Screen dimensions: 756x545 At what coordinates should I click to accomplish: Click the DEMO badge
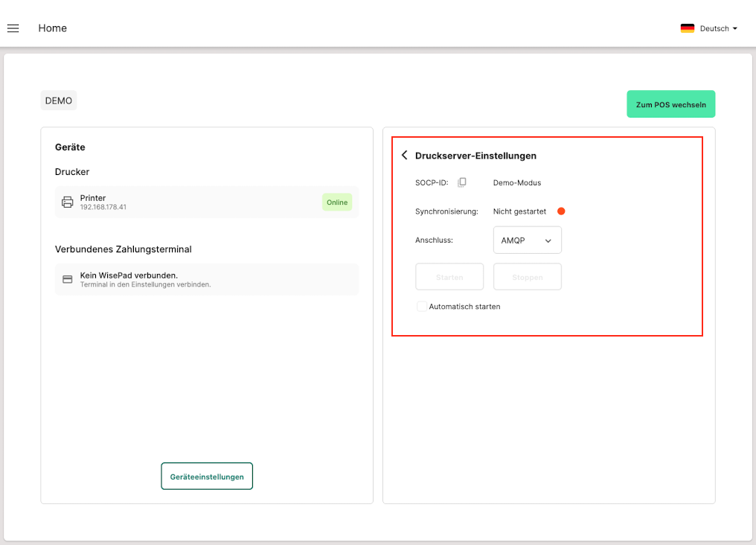click(59, 101)
